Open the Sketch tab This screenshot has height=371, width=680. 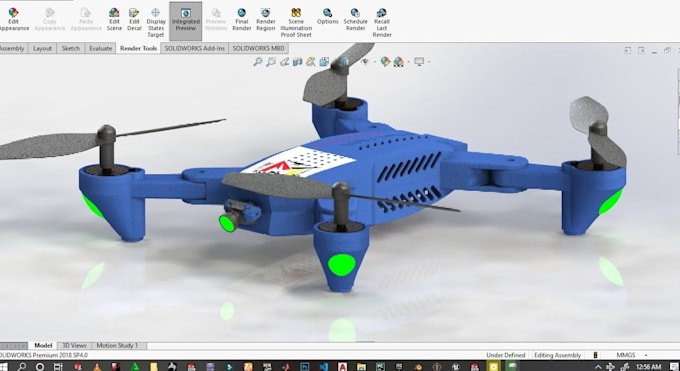point(71,48)
